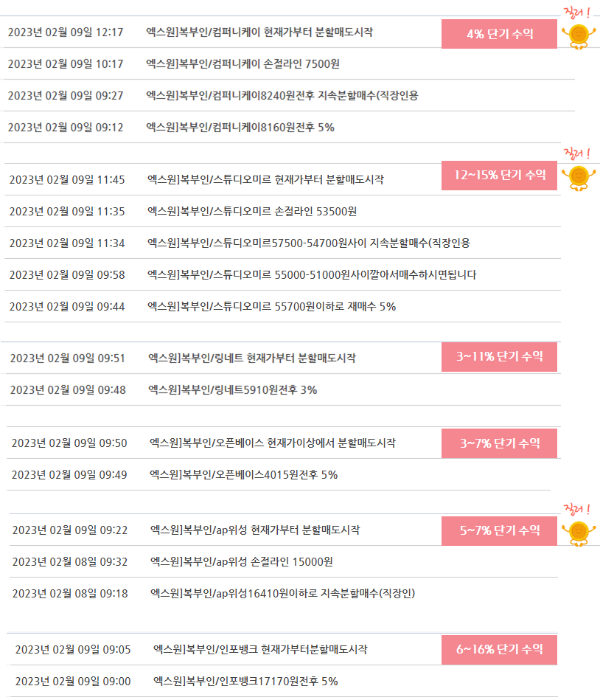The height and width of the screenshot is (700, 600).
Task: Open 컴퍼니케이 현재가부터 분할매도시작 message
Action: (x=259, y=32)
